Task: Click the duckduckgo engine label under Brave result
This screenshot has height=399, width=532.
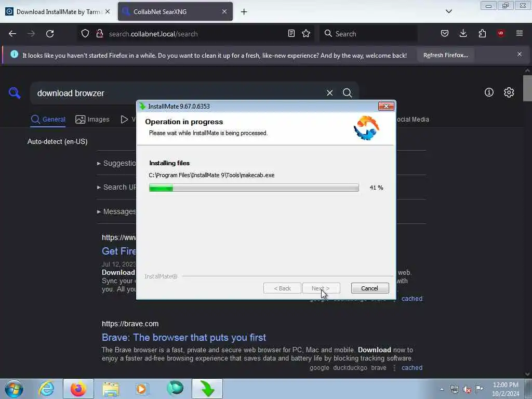Action: tap(350, 368)
